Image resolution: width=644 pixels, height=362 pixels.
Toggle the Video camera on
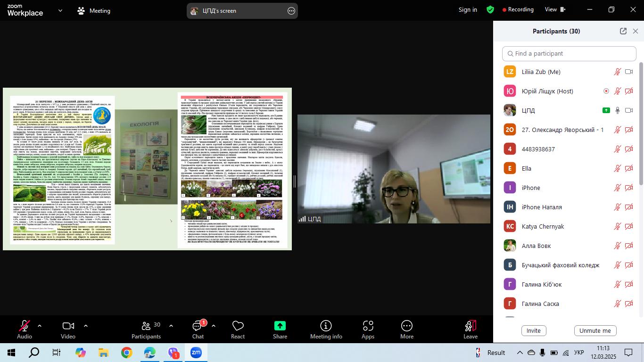click(68, 326)
